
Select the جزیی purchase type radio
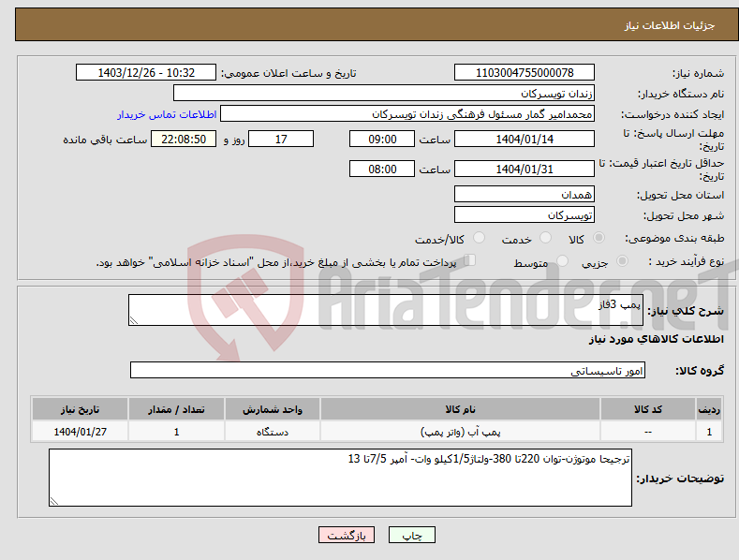622,260
